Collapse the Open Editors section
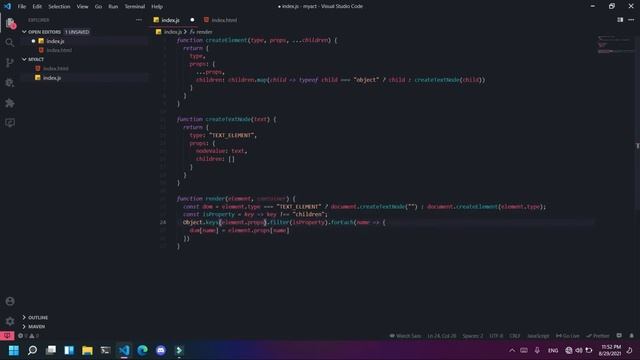 (x=24, y=31)
